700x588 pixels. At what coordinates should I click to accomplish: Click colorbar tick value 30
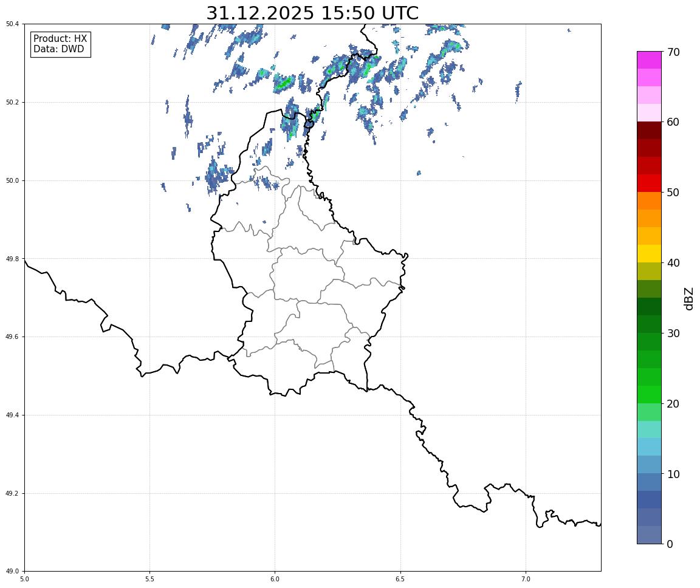[673, 333]
